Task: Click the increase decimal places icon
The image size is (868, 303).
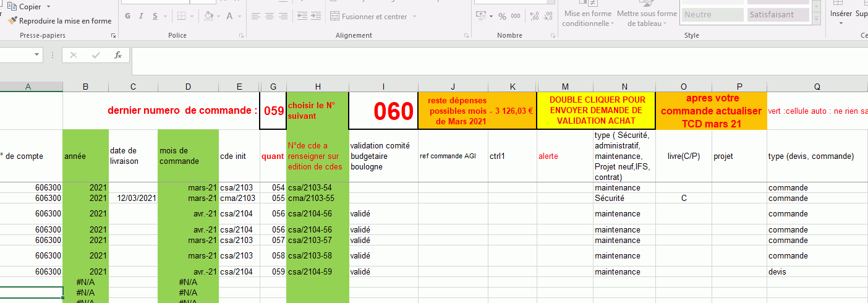Action: [534, 16]
